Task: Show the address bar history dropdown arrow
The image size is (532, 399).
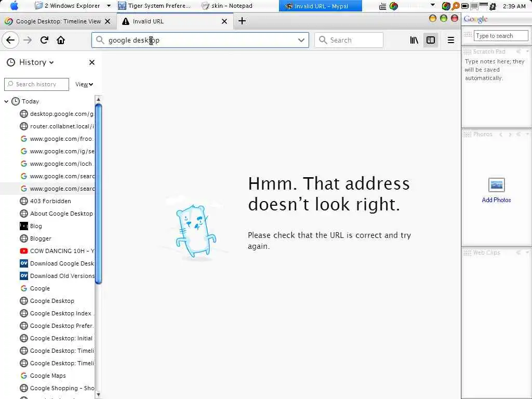Action: point(301,40)
